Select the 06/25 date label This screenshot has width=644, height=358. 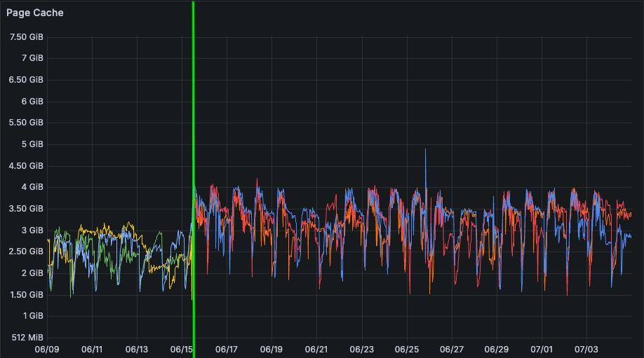(407, 350)
